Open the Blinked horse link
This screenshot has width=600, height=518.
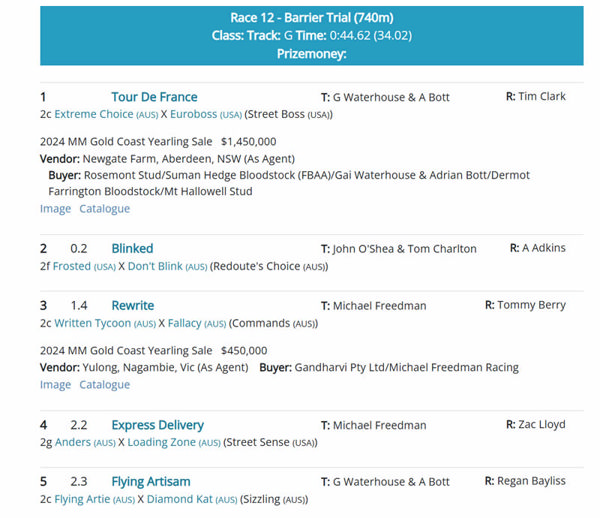[x=132, y=248]
